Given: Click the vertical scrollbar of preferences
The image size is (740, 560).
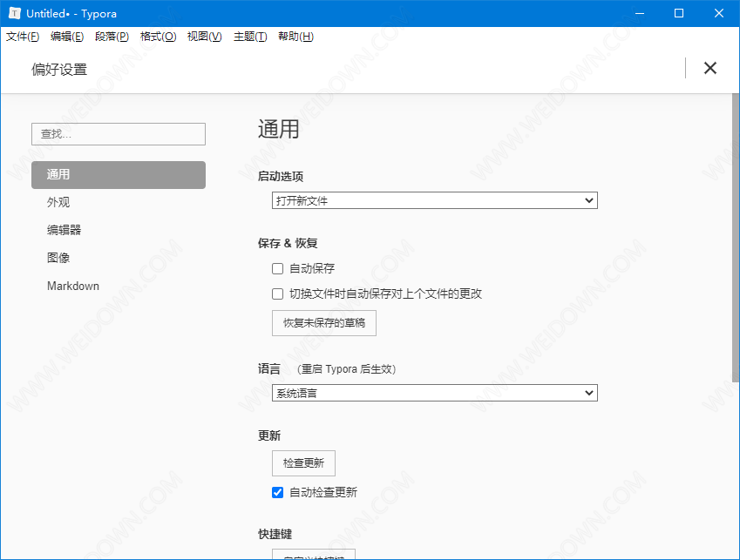Looking at the screenshot, I should [x=736, y=238].
